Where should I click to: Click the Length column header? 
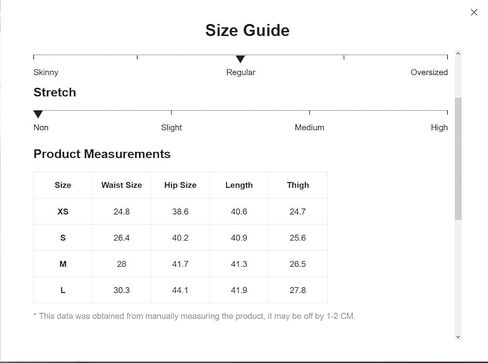pyautogui.click(x=239, y=185)
